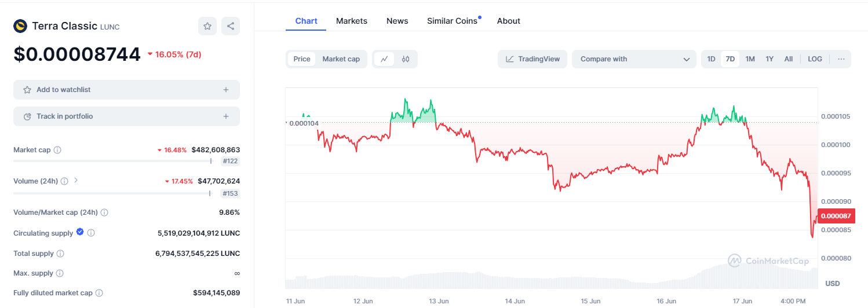The height and width of the screenshot is (308, 868).
Task: Expand the Volume (24h) chevron
Action: point(76,181)
